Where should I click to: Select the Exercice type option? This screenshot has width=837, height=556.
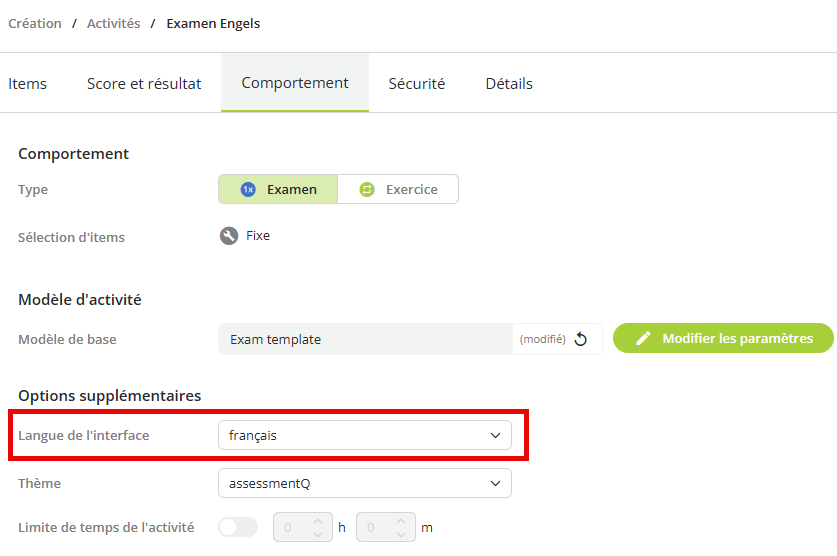[398, 189]
